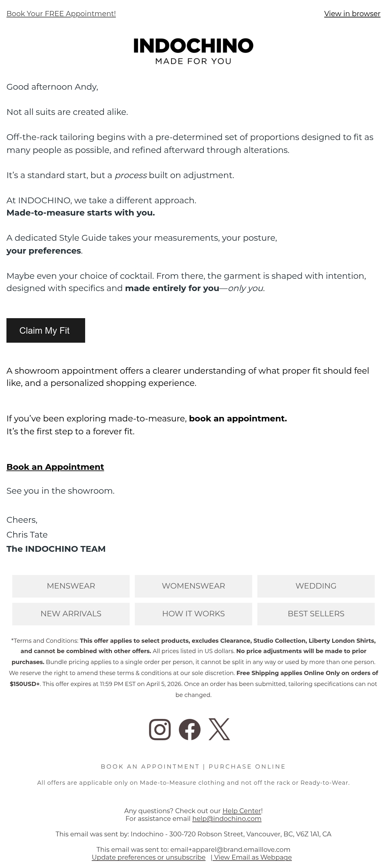The width and height of the screenshot is (387, 868).
Task: Click the bold Book an Appointment link
Action: click(55, 467)
